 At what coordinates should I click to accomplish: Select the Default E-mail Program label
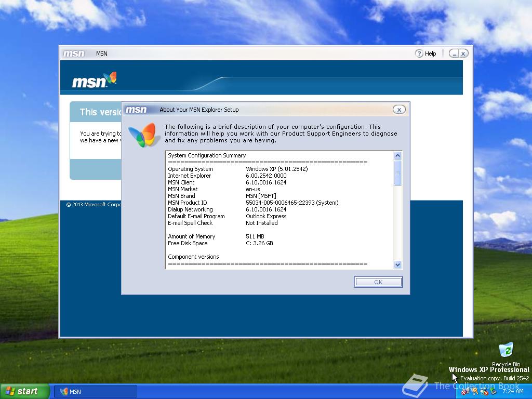[x=196, y=217]
